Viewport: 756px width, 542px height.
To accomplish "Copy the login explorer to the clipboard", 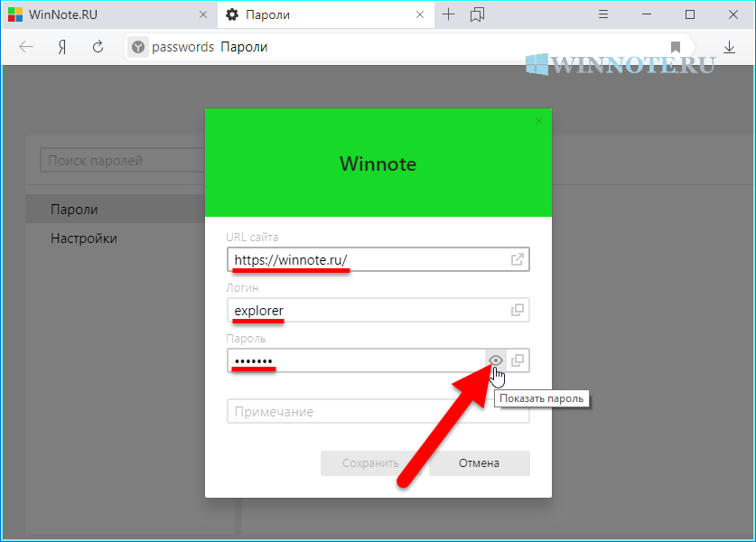I will pos(518,310).
